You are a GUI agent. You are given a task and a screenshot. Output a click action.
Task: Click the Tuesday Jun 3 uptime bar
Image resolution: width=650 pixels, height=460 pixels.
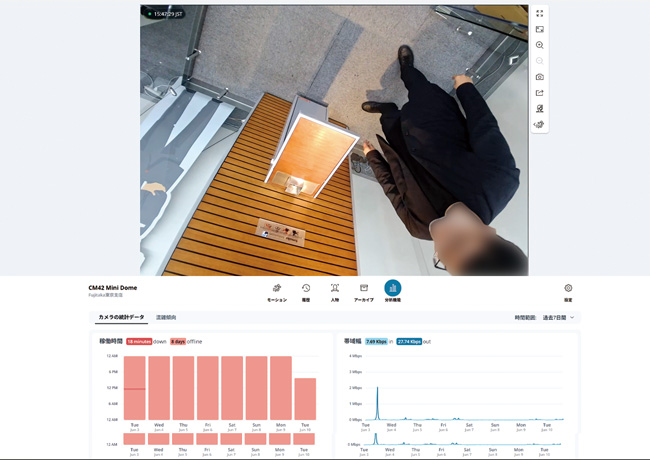[134, 388]
